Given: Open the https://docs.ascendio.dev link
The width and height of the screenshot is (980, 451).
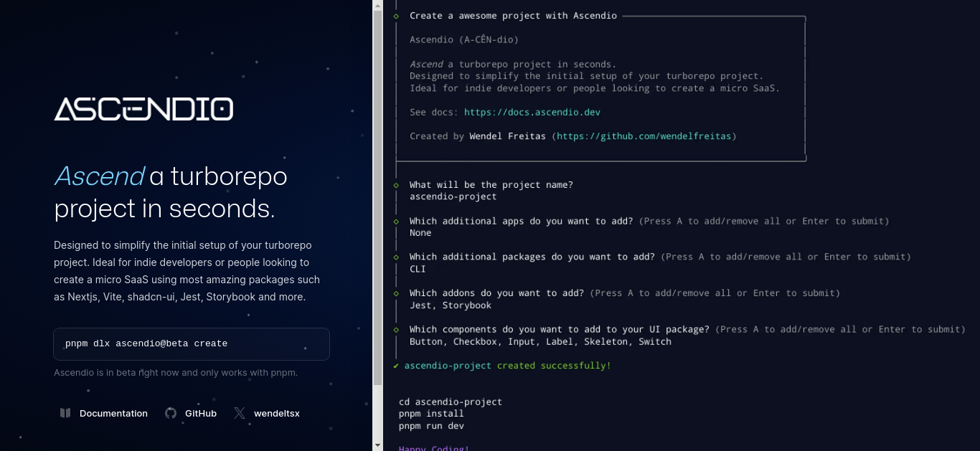Looking at the screenshot, I should pyautogui.click(x=532, y=113).
